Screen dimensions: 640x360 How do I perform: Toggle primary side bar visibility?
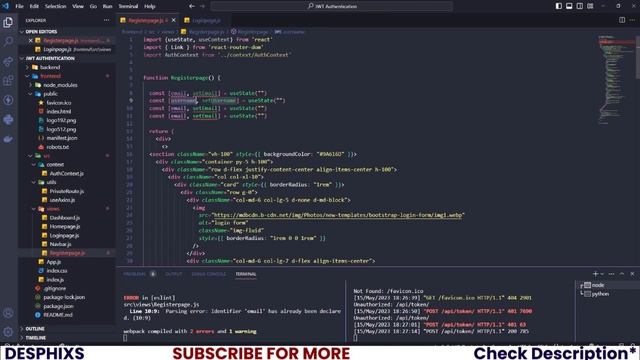(558, 6)
